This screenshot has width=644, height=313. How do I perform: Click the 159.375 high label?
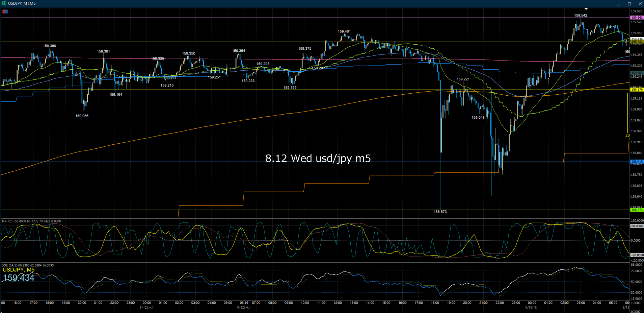tap(305, 48)
